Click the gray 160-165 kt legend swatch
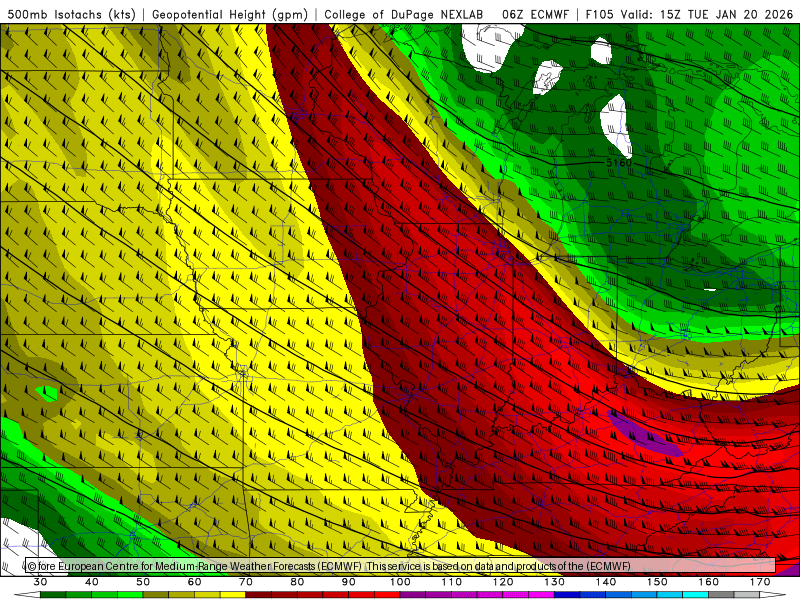Viewport: 800px width, 600px height. click(x=722, y=595)
